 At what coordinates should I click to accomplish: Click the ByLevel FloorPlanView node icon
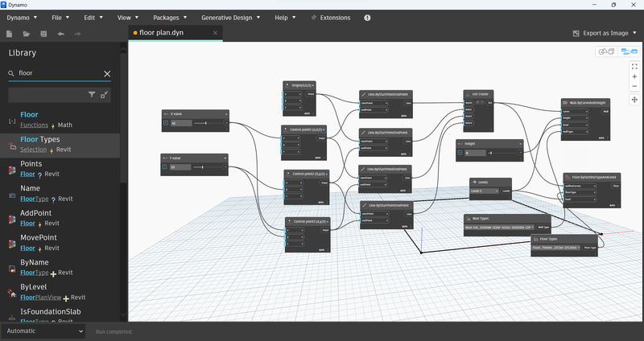coord(12,293)
